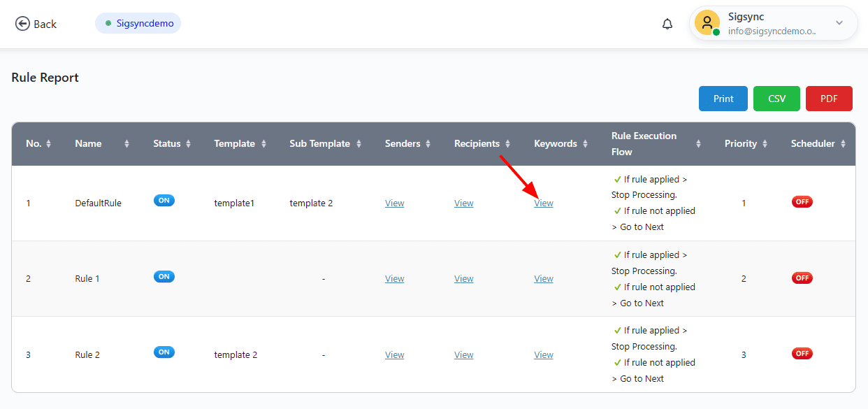Viewport: 868px width, 409px height.
Task: Sort by Scheduler column arrows
Action: 844,144
